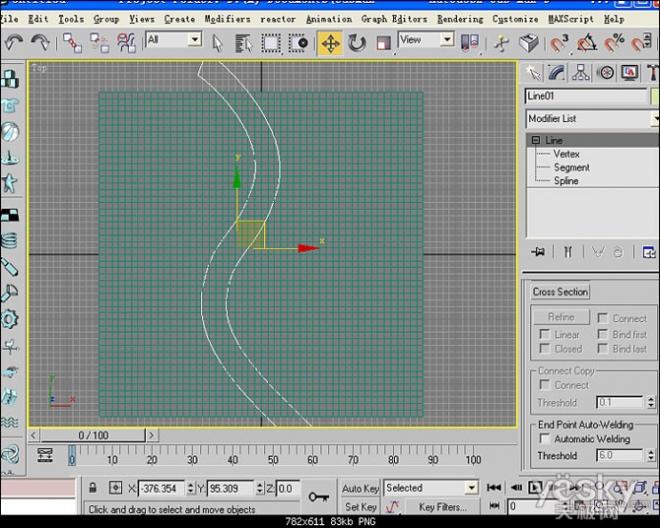
Task: Open the Hierarchy command panel tab
Action: pos(580,72)
